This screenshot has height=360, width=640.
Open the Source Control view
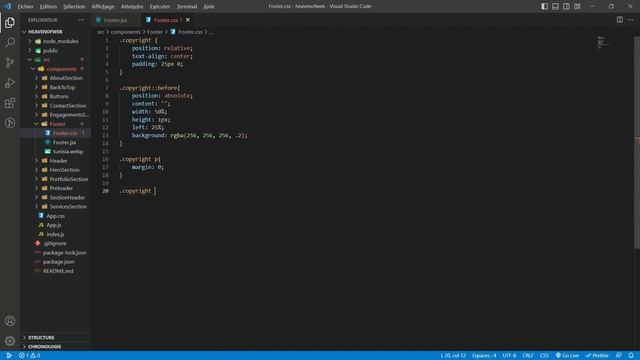tap(10, 62)
